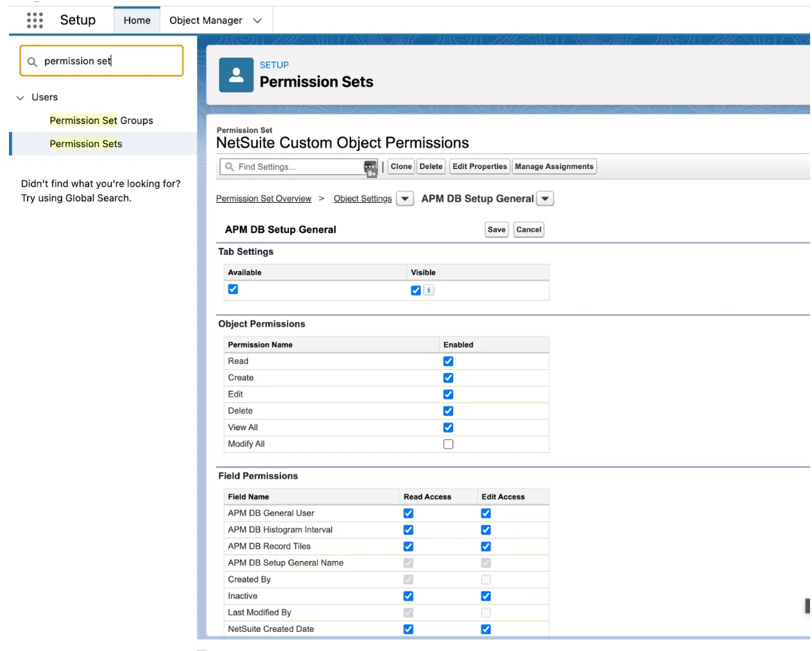This screenshot has height=651, width=812.
Task: Collapse the Users section in sidebar
Action: coord(20,98)
